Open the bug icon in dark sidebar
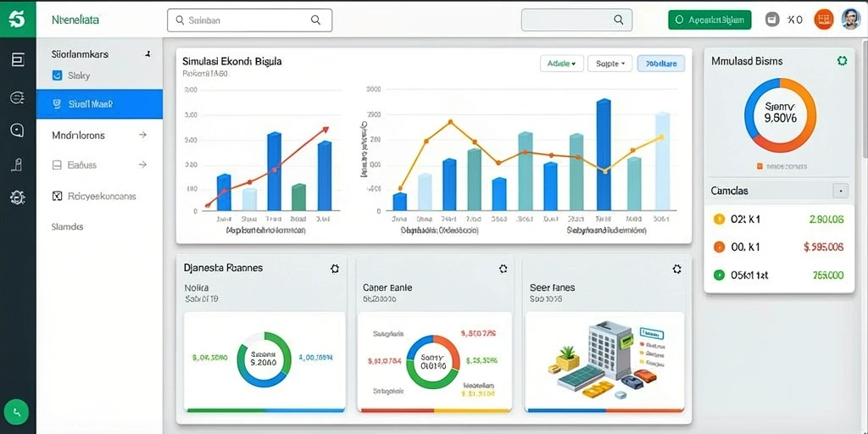Screen dimensions: 868x434 (x=18, y=197)
